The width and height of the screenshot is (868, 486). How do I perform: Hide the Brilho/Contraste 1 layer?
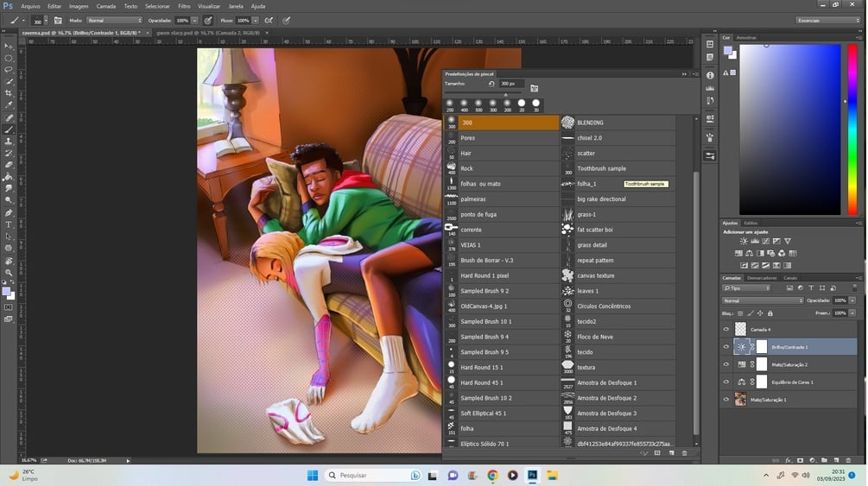726,347
